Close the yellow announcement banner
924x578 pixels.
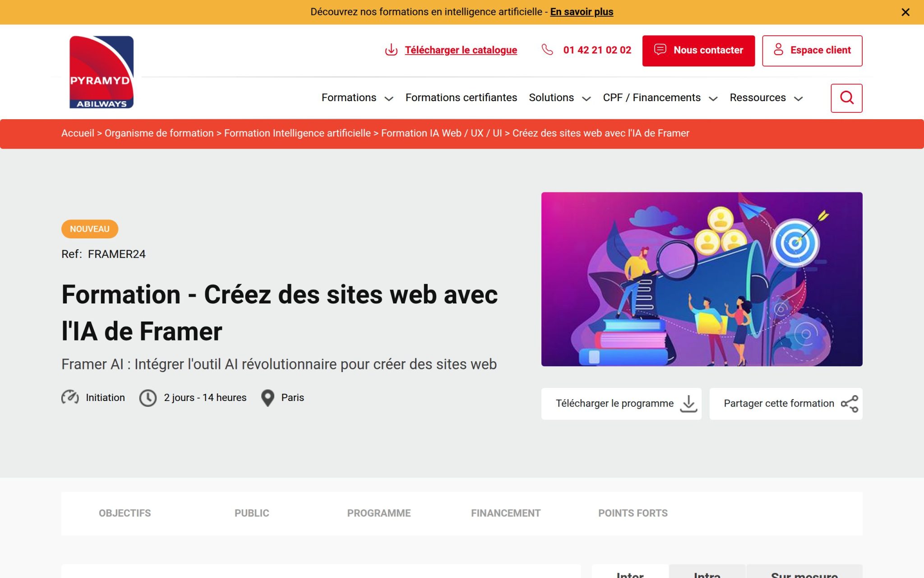pos(905,12)
